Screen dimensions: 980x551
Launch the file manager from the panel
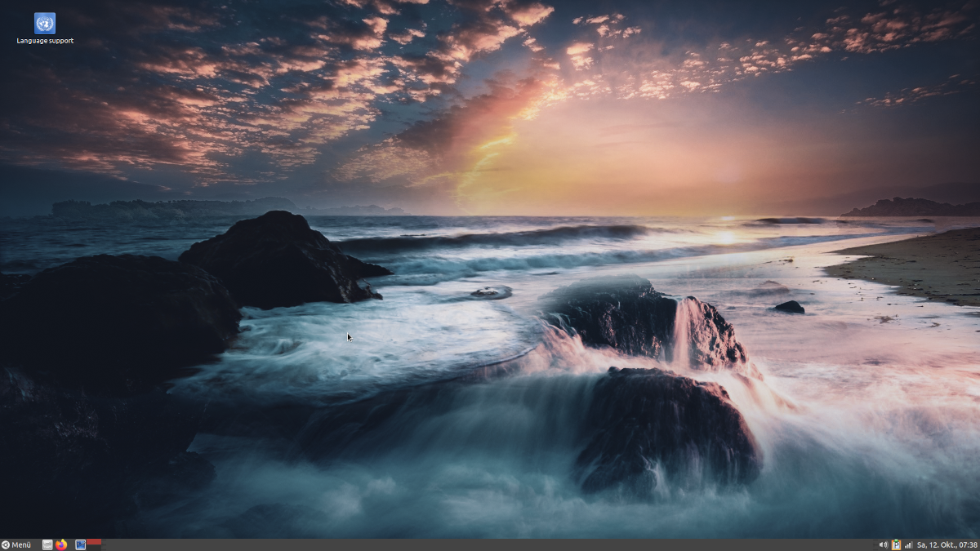[x=47, y=544]
